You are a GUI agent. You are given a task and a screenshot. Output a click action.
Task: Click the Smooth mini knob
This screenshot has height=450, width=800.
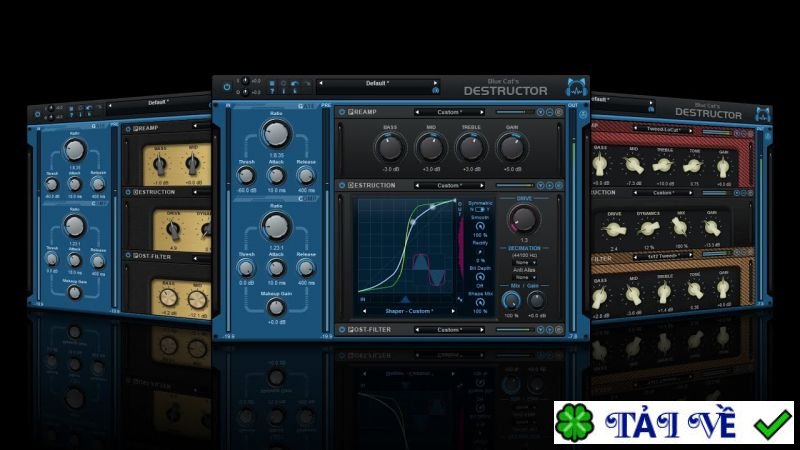click(480, 226)
